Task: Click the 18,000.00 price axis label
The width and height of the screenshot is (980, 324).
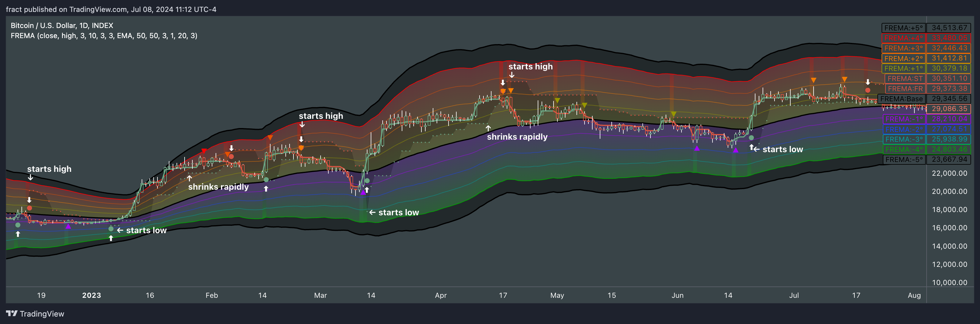Action: pyautogui.click(x=949, y=210)
